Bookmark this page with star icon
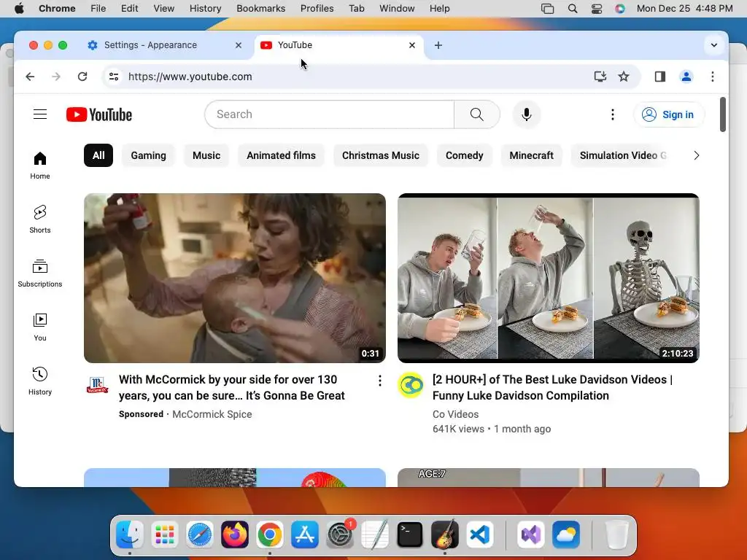747x560 pixels. point(624,76)
